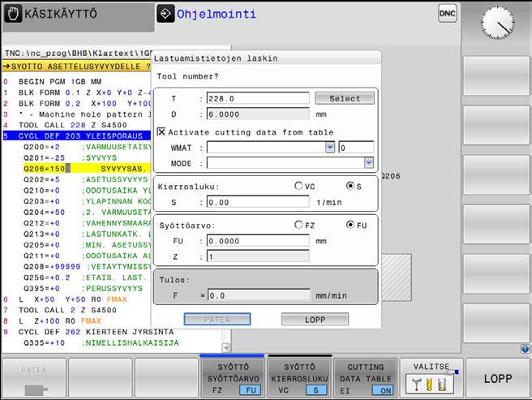Screen dimensions: 532x400
Task: Open the MODE dropdown list
Action: tap(369, 163)
